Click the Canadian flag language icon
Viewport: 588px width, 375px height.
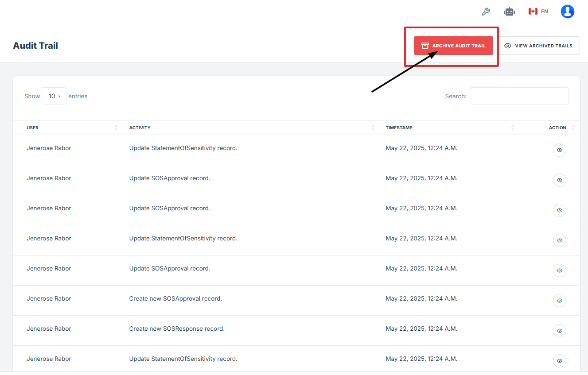click(533, 12)
